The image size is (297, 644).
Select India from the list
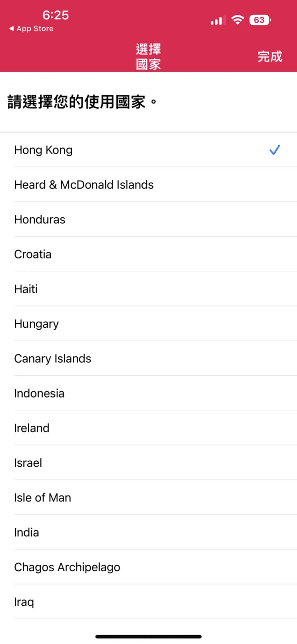tap(148, 532)
